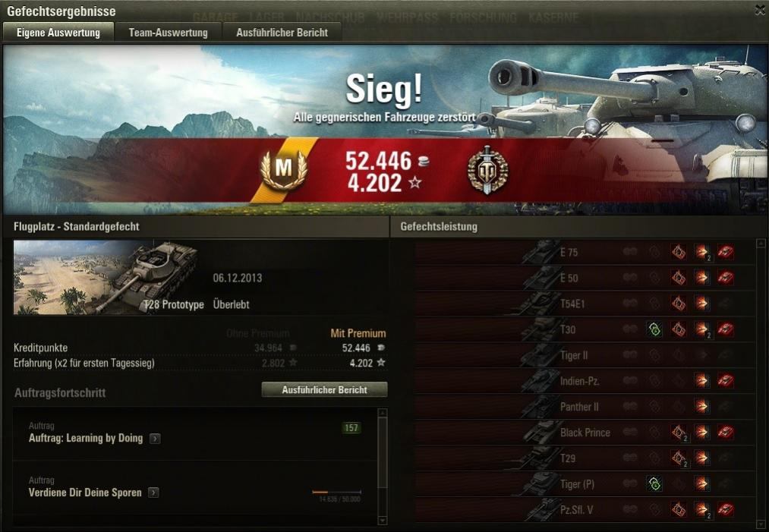Click the damage arrow icon on Panther II row
This screenshot has width=769, height=532.
pyautogui.click(x=701, y=406)
